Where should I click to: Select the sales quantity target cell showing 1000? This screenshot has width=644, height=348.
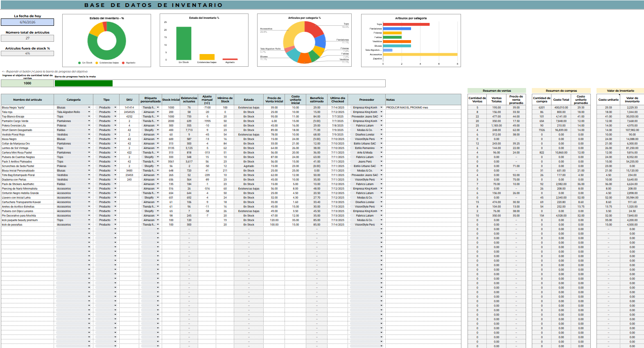27,83
